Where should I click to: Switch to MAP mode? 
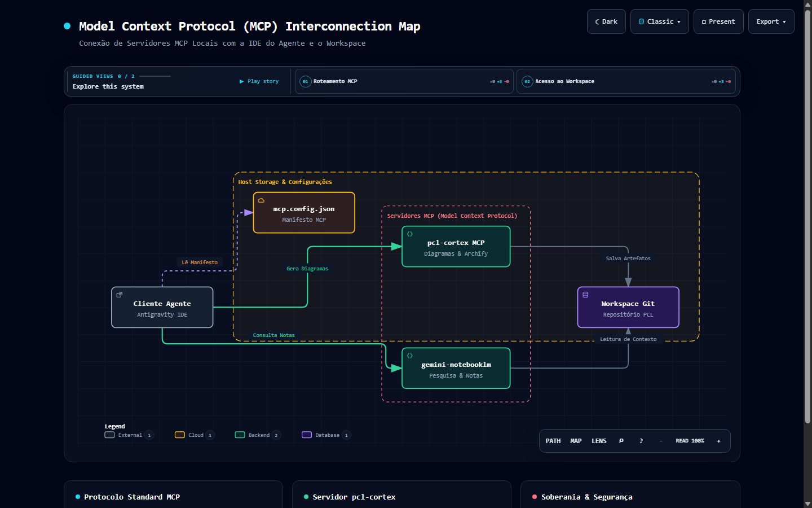(x=576, y=441)
